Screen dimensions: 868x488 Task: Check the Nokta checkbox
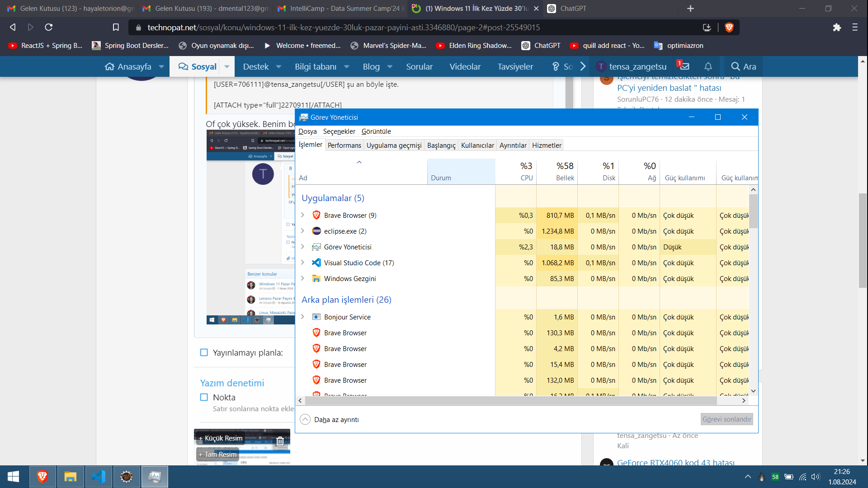coord(204,397)
